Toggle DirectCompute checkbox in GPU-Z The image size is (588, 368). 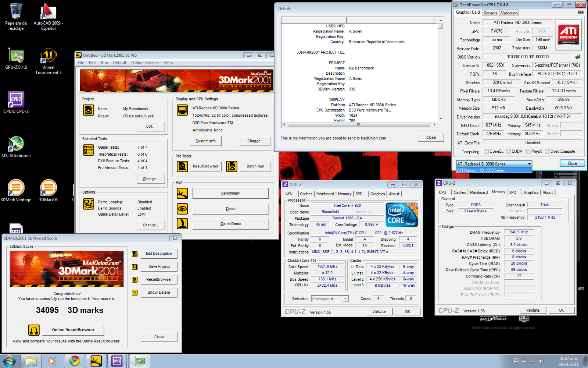click(547, 151)
